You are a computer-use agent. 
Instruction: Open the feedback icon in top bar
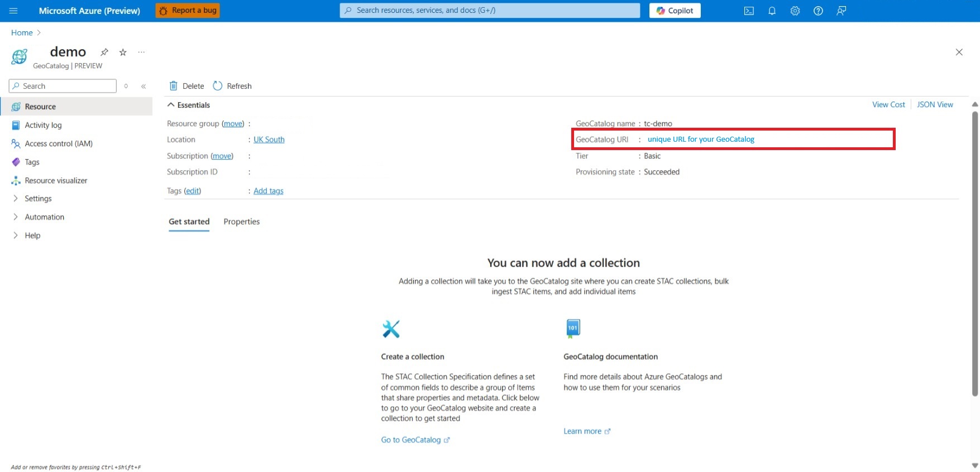[842, 11]
